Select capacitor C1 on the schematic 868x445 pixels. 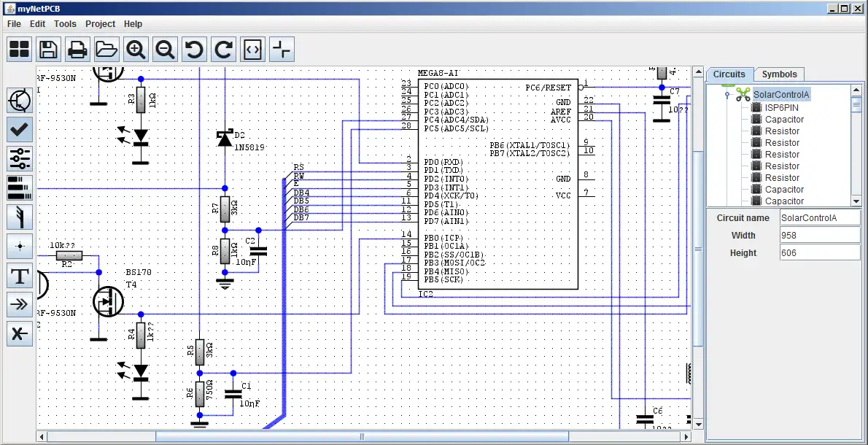click(233, 394)
